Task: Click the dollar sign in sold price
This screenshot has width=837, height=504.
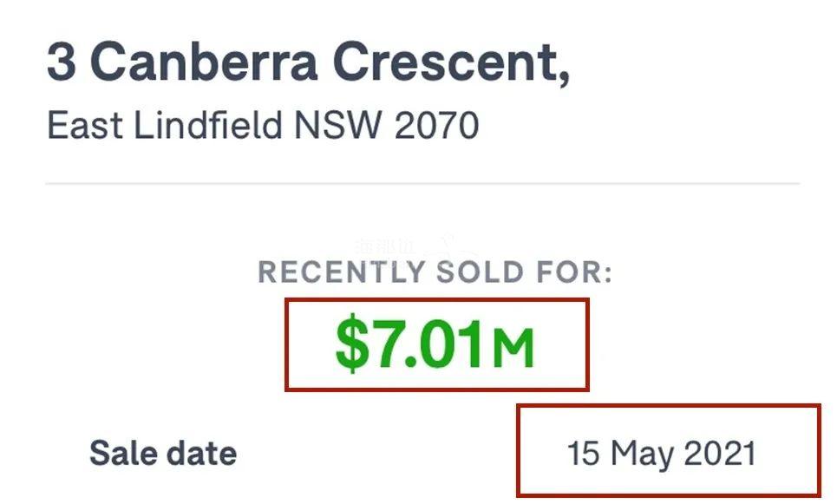Action: [352, 344]
